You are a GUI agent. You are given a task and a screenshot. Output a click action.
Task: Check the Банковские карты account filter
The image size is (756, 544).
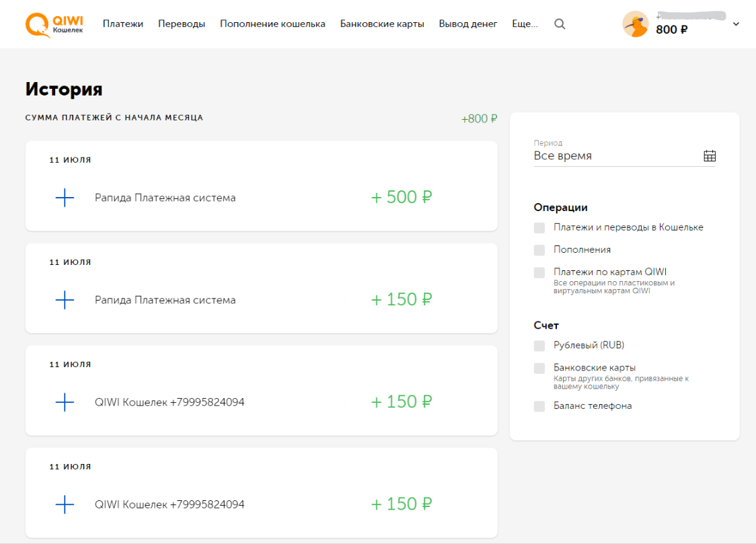539,368
